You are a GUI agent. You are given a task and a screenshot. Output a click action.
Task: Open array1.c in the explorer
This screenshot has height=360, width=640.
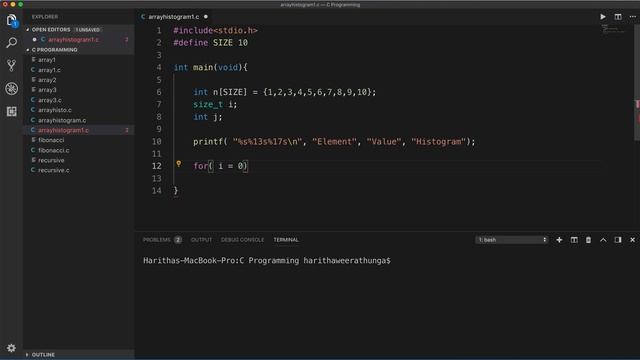coord(49,70)
